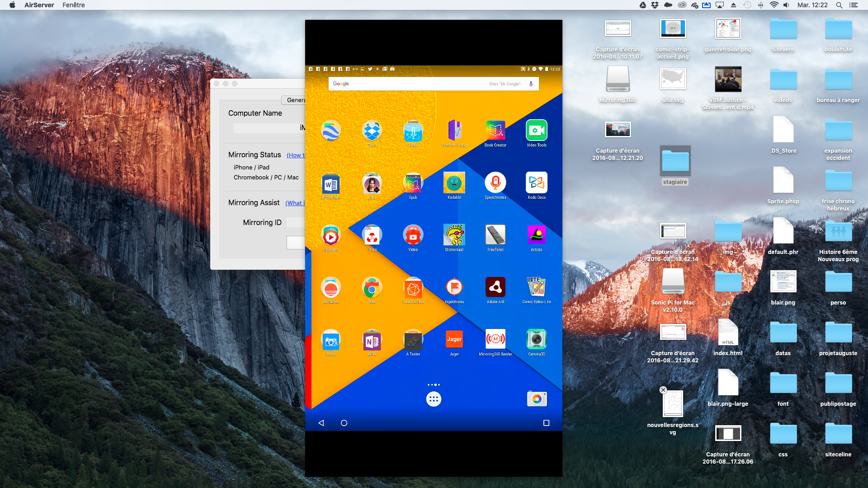
Task: Launch Adobe AIR app
Action: (495, 288)
